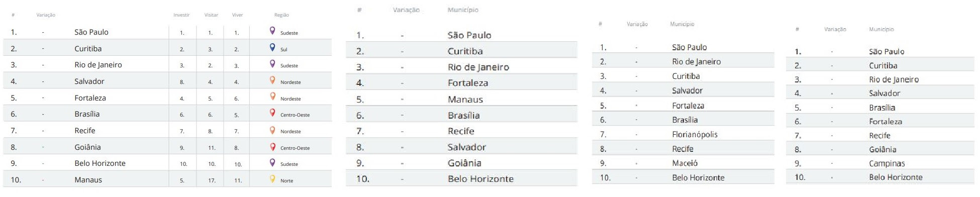Sort by the Viver column header
This screenshot has width=980, height=197.
237,15
